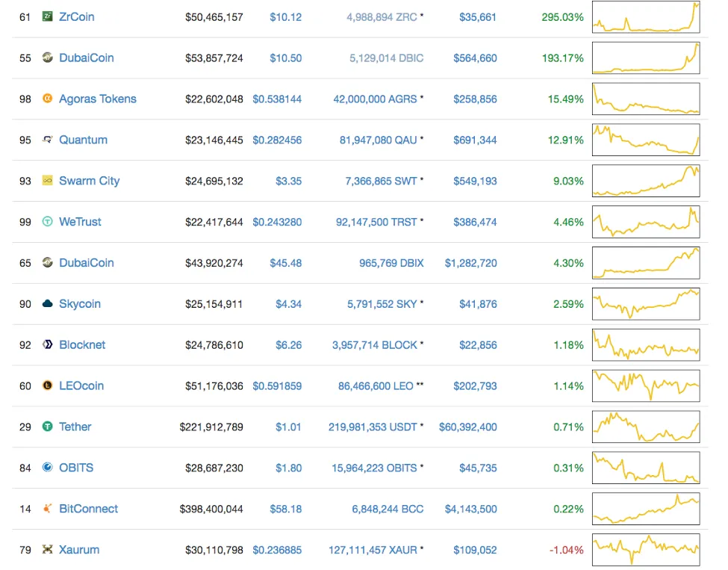Open the LEOcoin name link
This screenshot has width=728, height=570.
click(x=81, y=385)
